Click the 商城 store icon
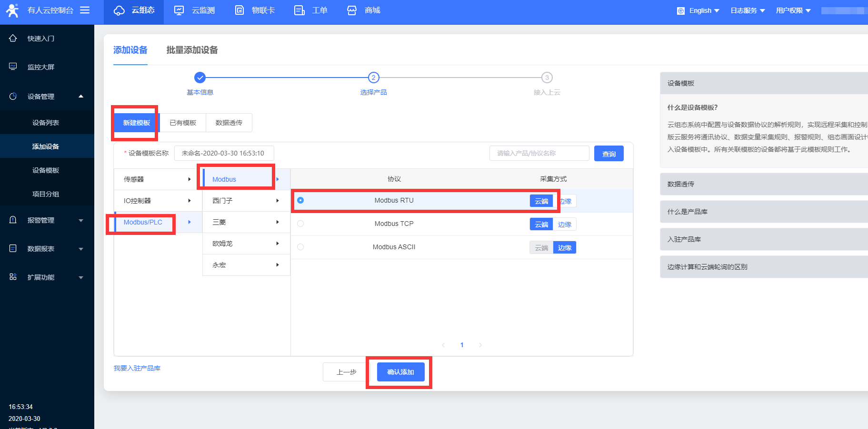The height and width of the screenshot is (429, 868). pyautogui.click(x=352, y=10)
